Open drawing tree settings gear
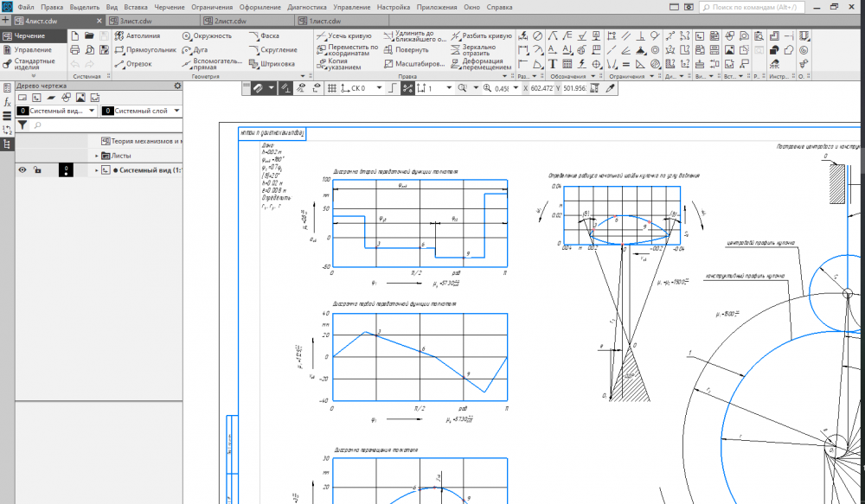This screenshot has height=504, width=865. click(x=178, y=86)
